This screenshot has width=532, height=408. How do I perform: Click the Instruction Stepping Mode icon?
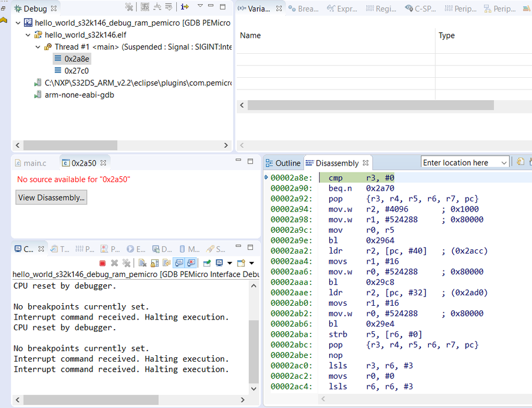(x=184, y=7)
